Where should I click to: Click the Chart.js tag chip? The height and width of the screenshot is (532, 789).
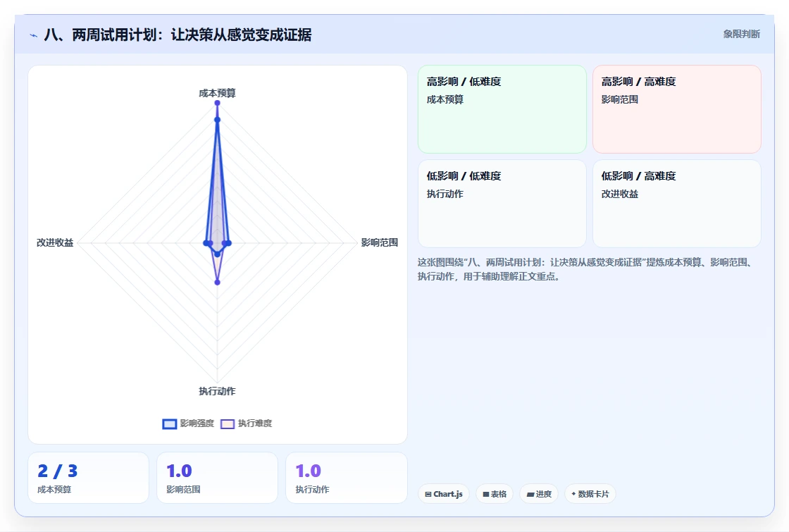click(x=444, y=494)
